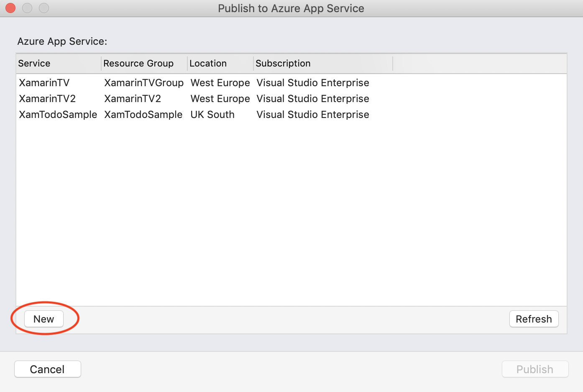Refresh the Azure App Service list

[x=534, y=319]
